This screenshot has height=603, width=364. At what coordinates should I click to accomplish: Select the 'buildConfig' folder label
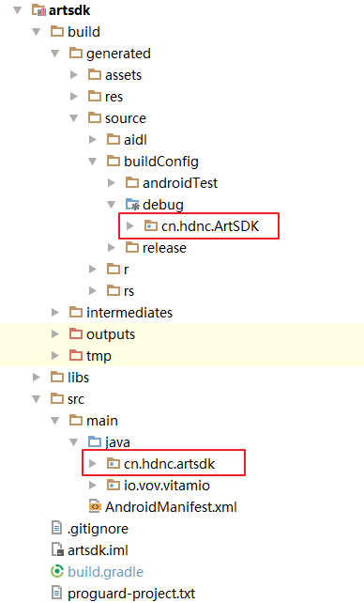pyautogui.click(x=161, y=162)
